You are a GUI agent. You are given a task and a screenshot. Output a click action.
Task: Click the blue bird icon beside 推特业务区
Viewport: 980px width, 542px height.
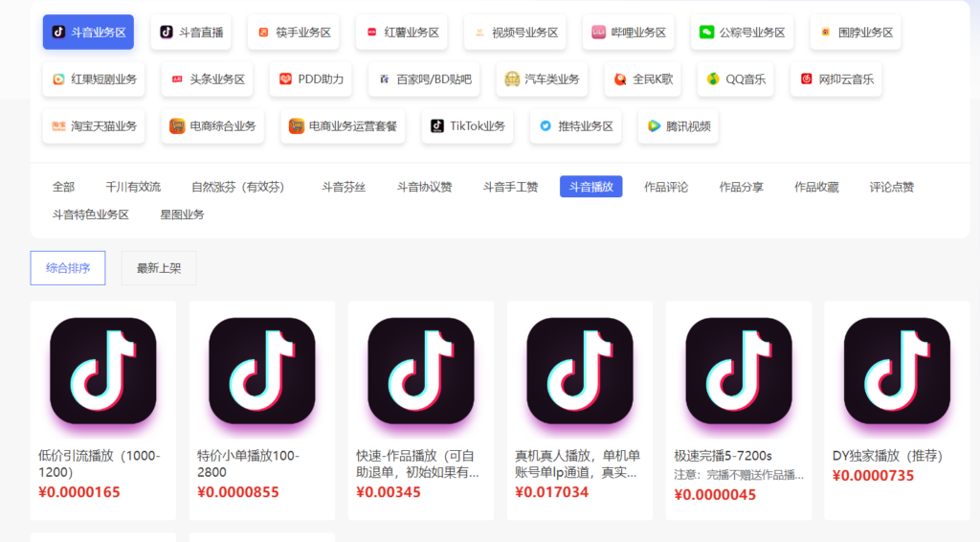tap(546, 125)
